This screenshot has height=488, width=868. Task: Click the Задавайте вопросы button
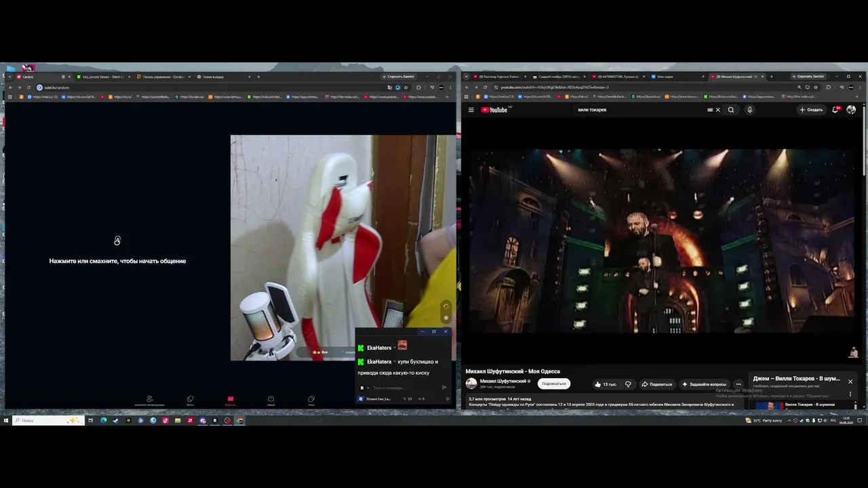coord(704,384)
